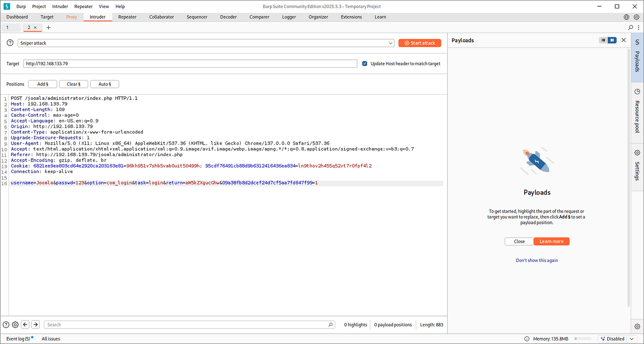Select Intruder sub-tab 1
The image size is (644, 344).
(x=11, y=27)
